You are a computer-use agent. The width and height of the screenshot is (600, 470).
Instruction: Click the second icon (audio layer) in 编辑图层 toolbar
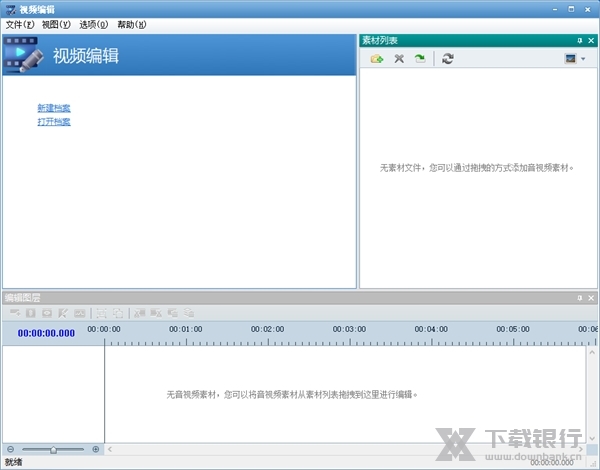click(31, 313)
